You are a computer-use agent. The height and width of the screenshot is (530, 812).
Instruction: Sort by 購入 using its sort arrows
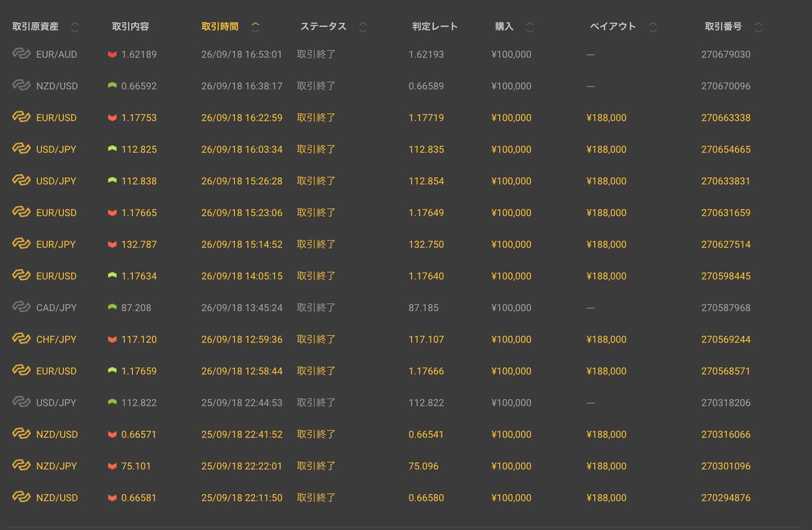(x=530, y=27)
